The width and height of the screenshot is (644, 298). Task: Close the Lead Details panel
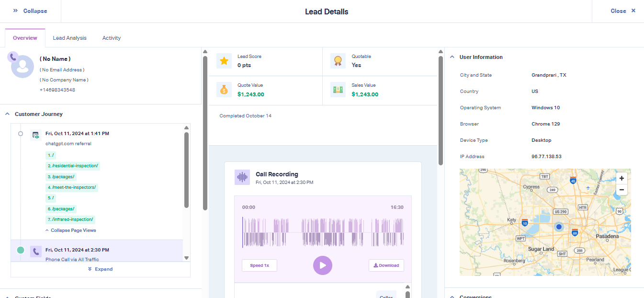coord(623,11)
